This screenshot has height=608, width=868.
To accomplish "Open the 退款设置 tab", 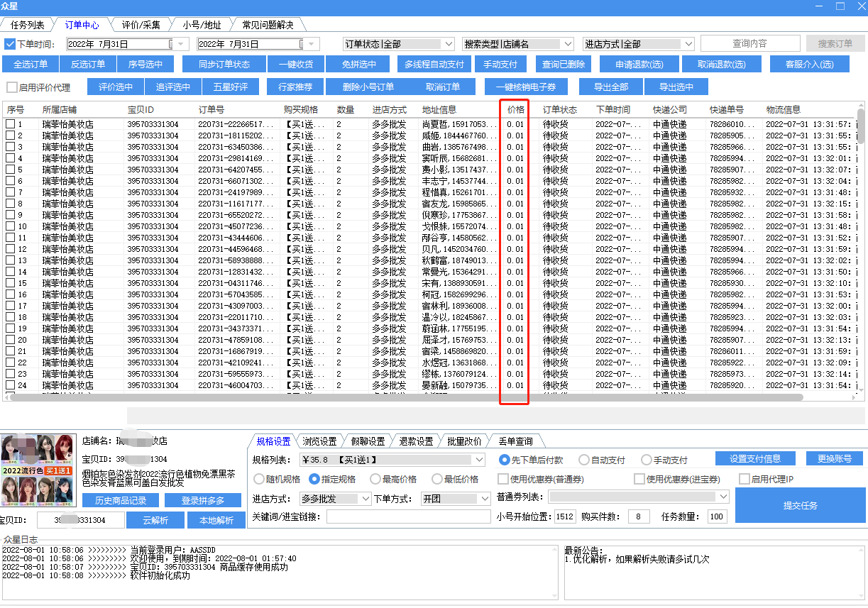I will point(416,441).
